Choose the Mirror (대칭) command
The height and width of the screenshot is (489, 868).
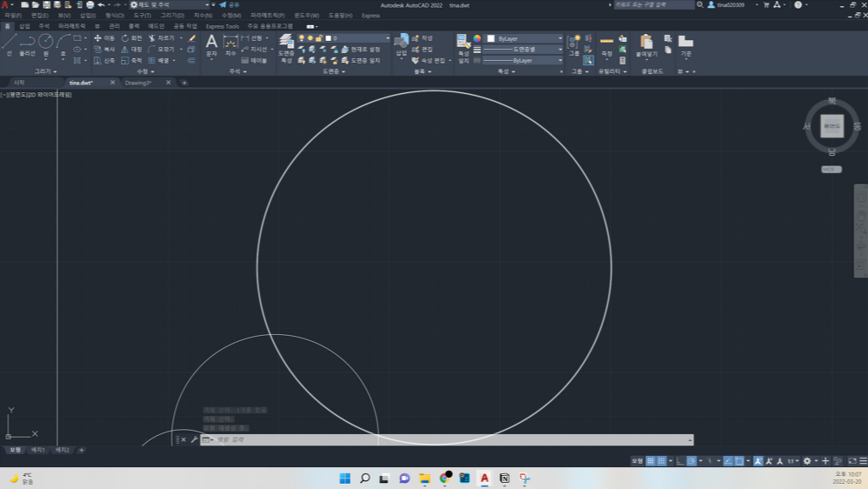click(x=131, y=50)
